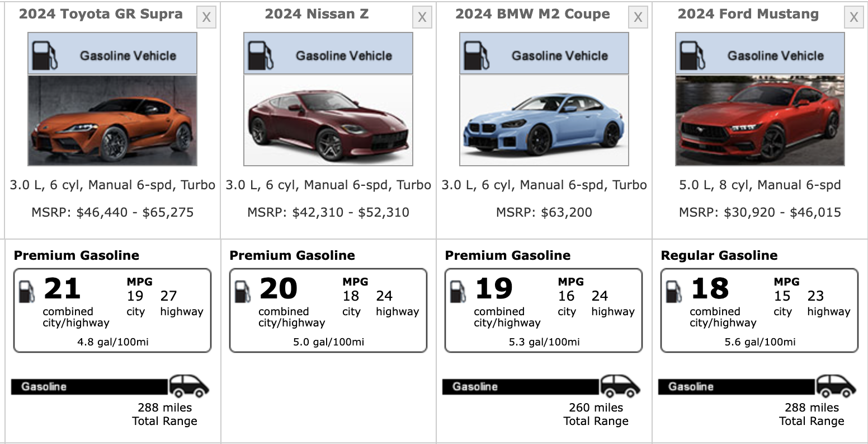
Task: Remove the 2024 Nissan Z from comparison
Action: click(422, 17)
